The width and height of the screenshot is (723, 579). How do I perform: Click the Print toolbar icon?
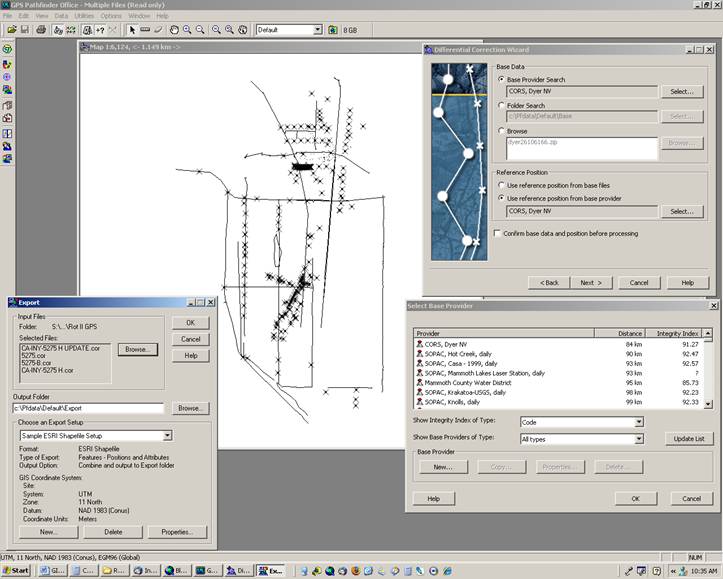41,30
